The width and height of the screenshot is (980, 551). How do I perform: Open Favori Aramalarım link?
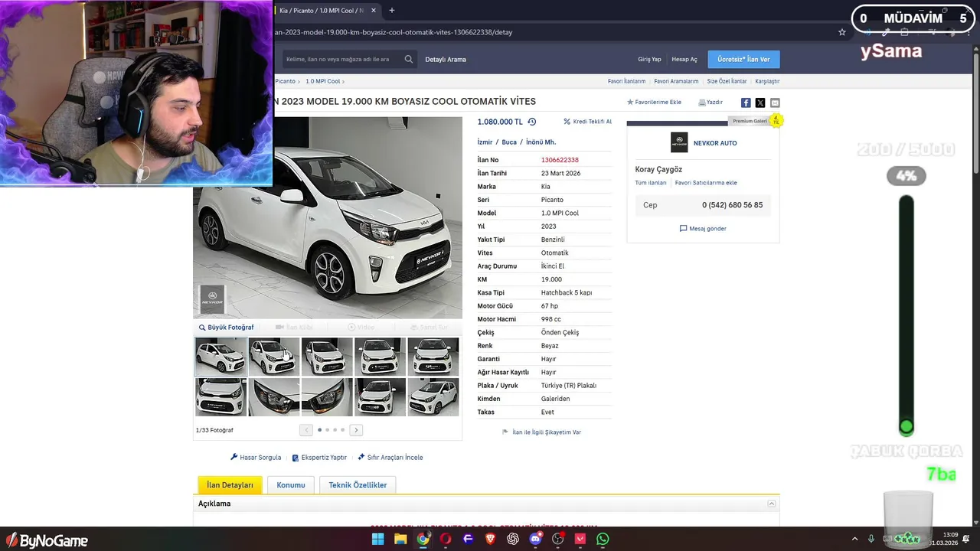tap(676, 81)
